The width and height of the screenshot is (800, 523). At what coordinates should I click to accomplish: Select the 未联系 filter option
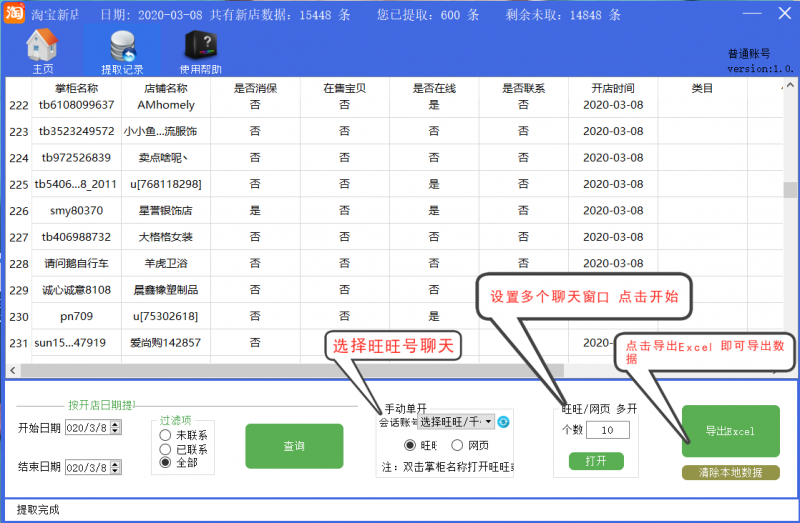(x=166, y=436)
